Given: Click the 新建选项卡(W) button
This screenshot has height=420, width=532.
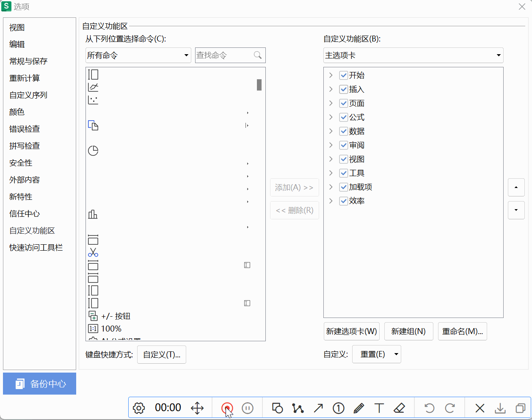Looking at the screenshot, I should click(x=351, y=332).
